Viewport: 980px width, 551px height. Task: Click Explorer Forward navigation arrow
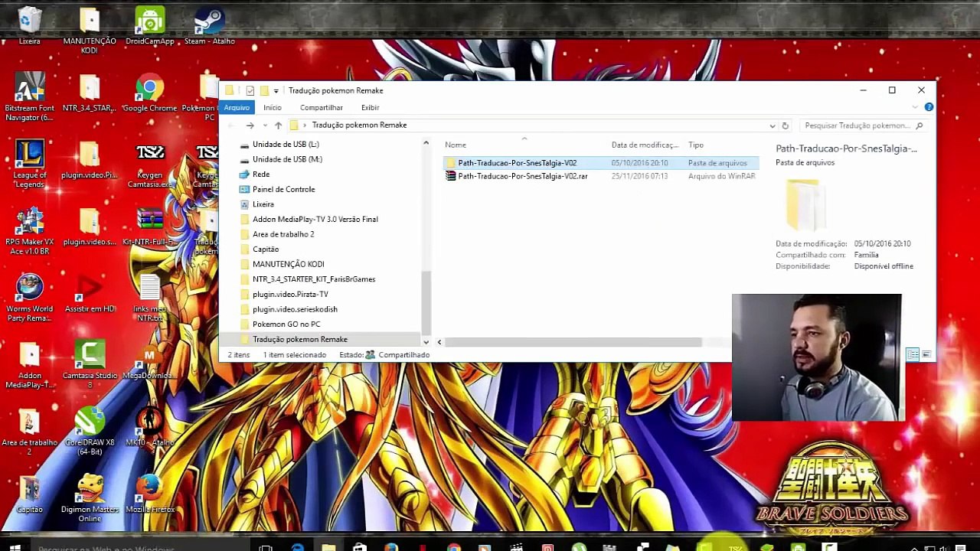coord(250,126)
